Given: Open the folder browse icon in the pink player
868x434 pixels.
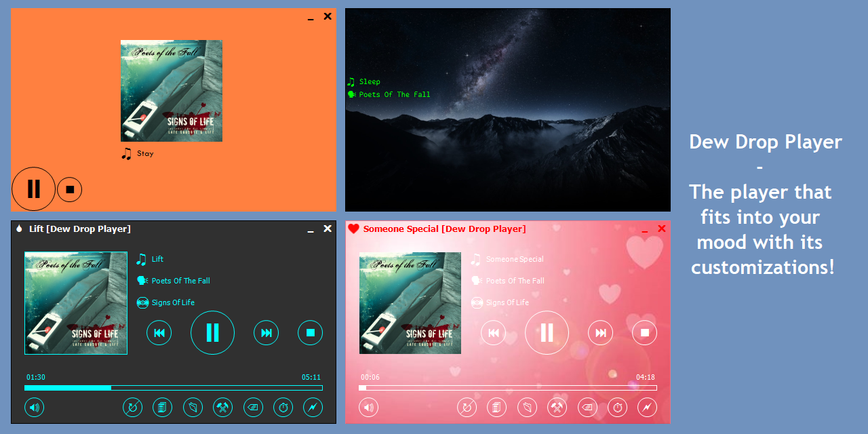Looking at the screenshot, I should click(527, 408).
